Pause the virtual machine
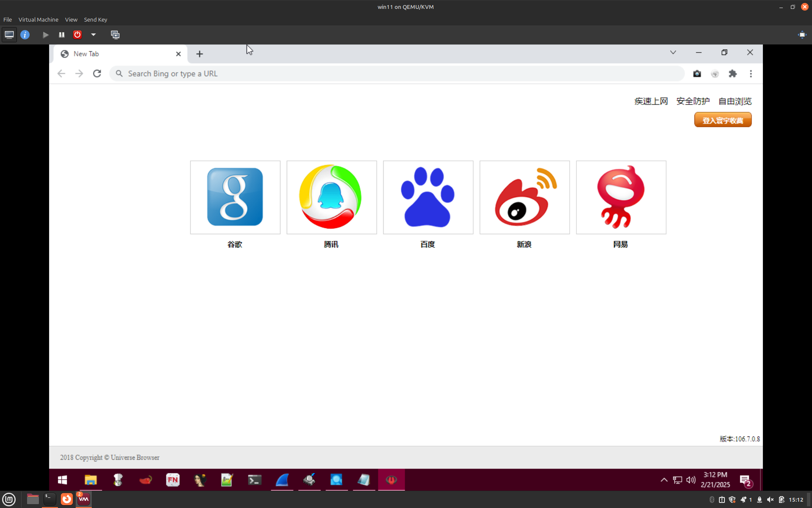This screenshot has height=508, width=812. coord(62,35)
